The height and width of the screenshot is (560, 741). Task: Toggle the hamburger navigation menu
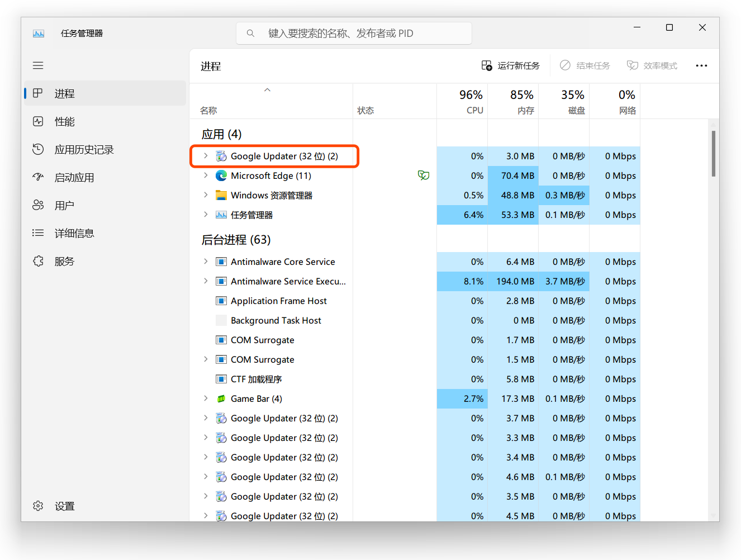tap(38, 65)
